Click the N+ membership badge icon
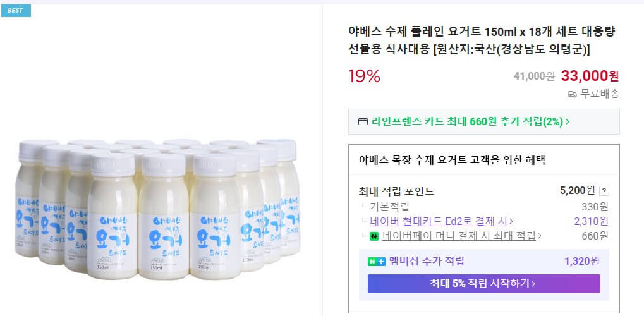644x316 pixels. point(377,262)
